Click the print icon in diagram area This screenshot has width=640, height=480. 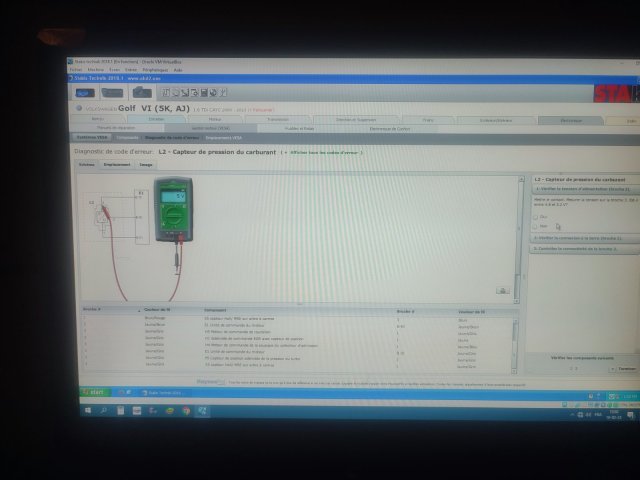(502, 290)
